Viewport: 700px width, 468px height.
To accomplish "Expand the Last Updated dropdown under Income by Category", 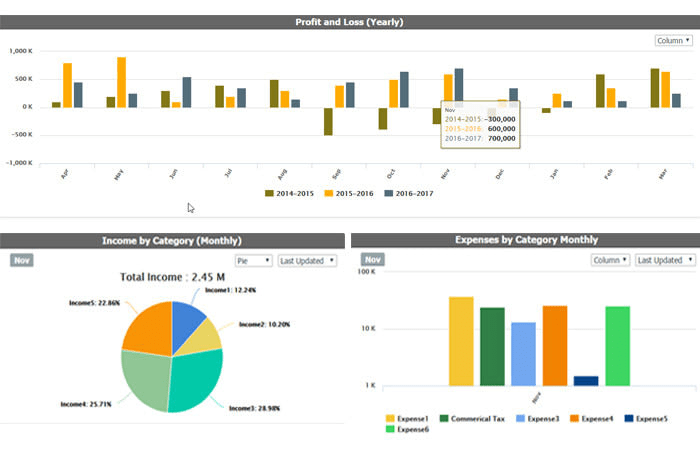I will coord(307,261).
